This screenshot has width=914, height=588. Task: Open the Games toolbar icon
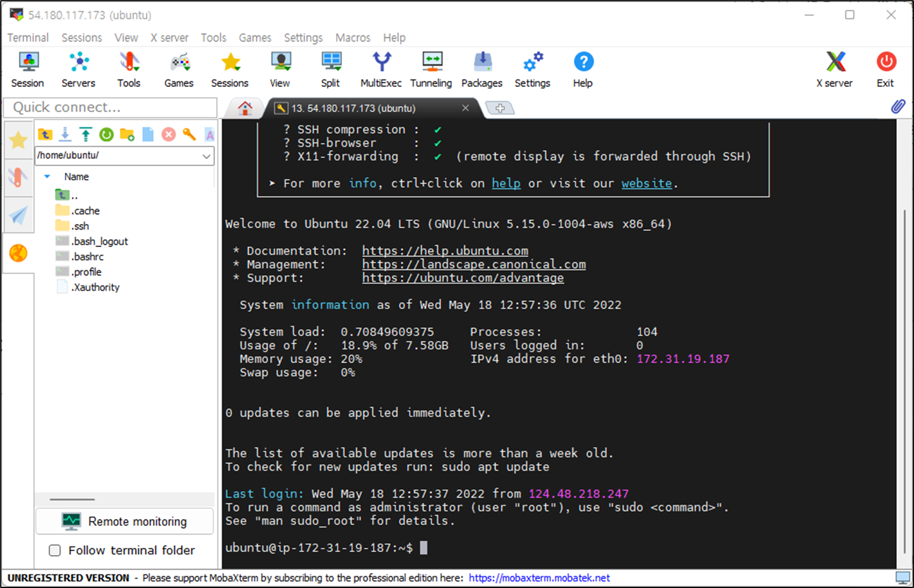(x=179, y=70)
